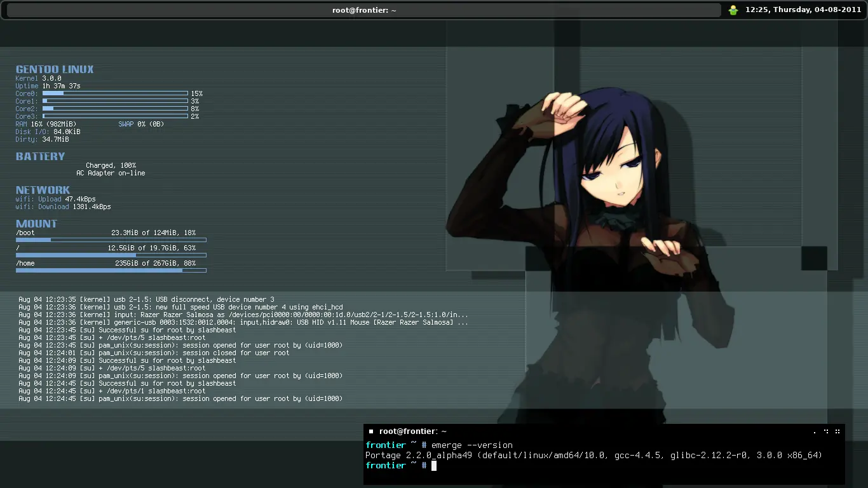Viewport: 868px width, 488px height.
Task: Maximize the root@frontier terminal window
Action: tap(826, 431)
